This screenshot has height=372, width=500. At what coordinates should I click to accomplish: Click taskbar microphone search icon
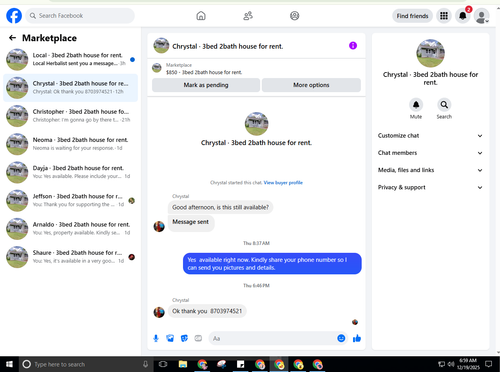[145, 364]
